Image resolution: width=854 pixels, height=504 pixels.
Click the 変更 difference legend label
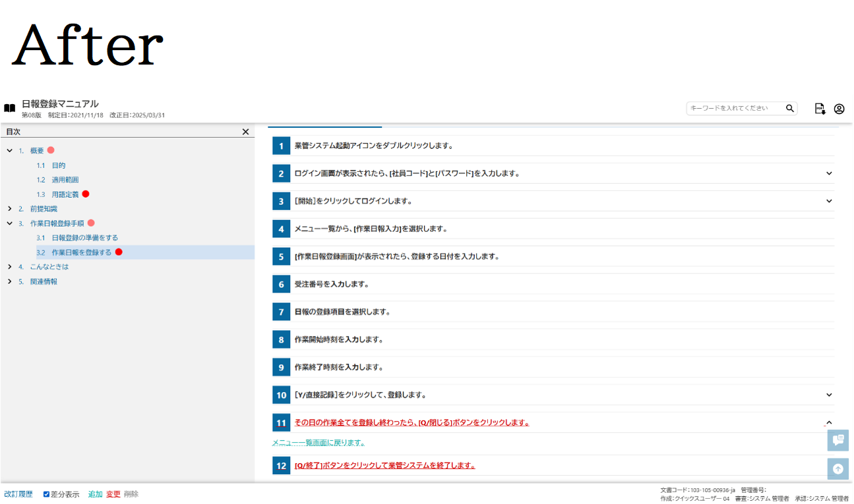click(113, 494)
